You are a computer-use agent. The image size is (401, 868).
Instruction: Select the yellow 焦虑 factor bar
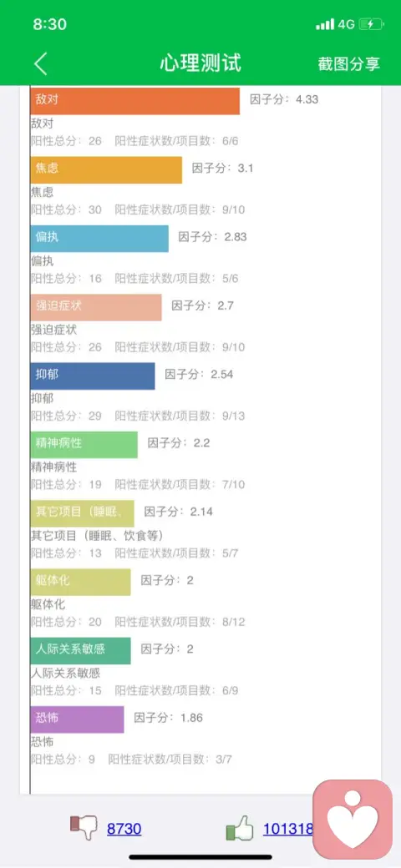click(106, 169)
